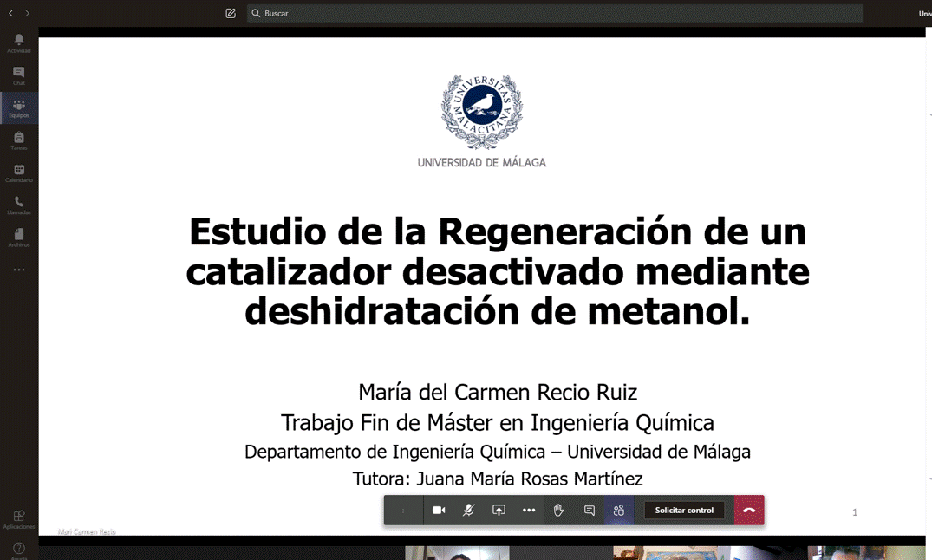Show more apps via sidebar ellipsis
The height and width of the screenshot is (560, 932).
point(19,270)
